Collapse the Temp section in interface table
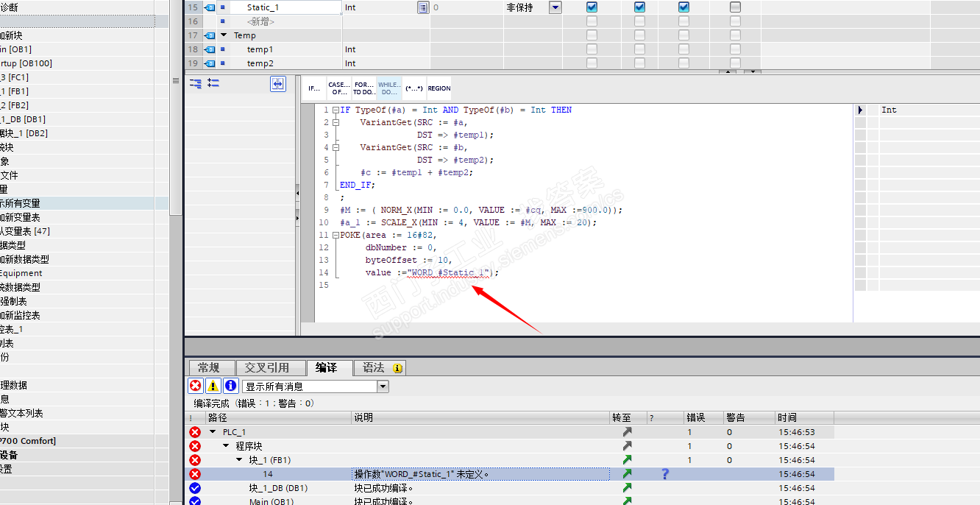The height and width of the screenshot is (505, 980). coord(224,35)
